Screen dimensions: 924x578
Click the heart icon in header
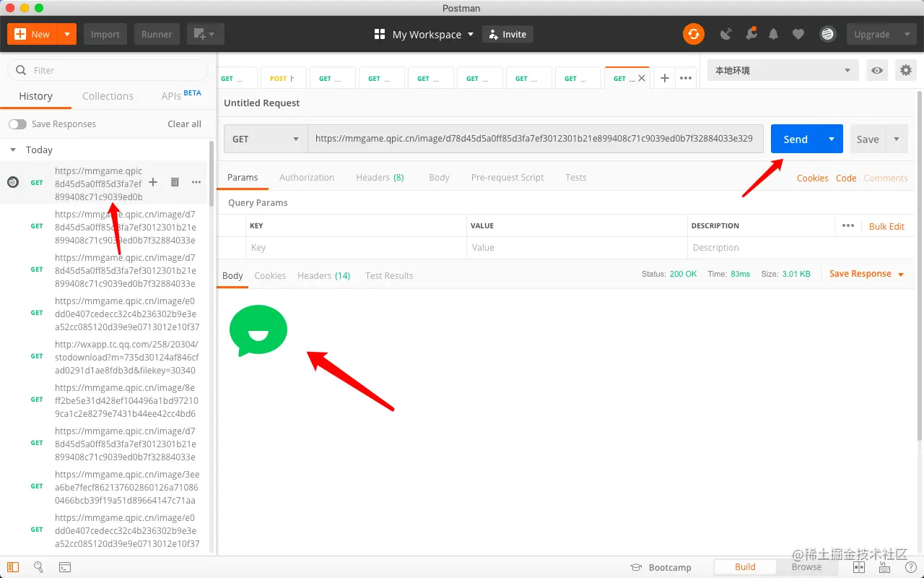tap(798, 34)
